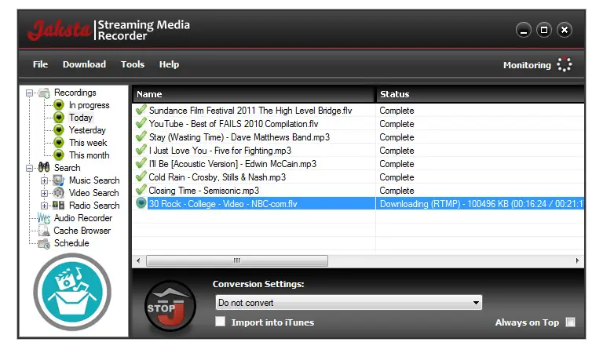
Task: Click checkmark icon of Closing Time row
Action: [141, 190]
